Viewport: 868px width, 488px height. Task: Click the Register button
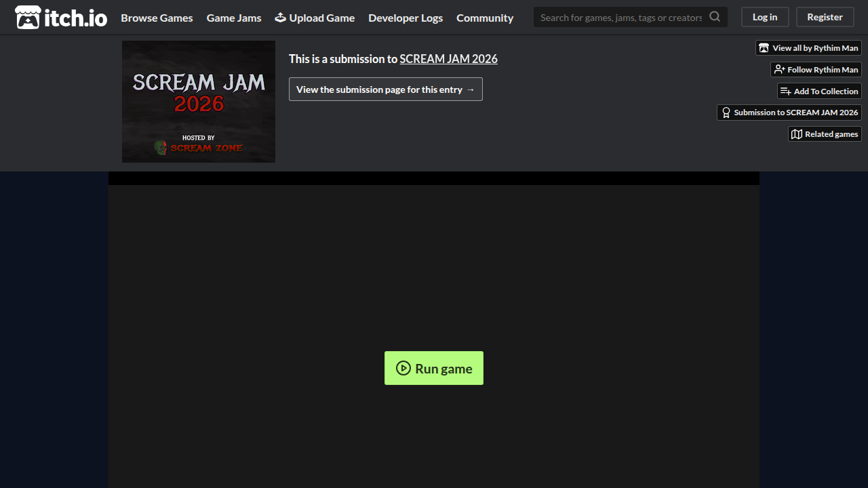tap(825, 17)
